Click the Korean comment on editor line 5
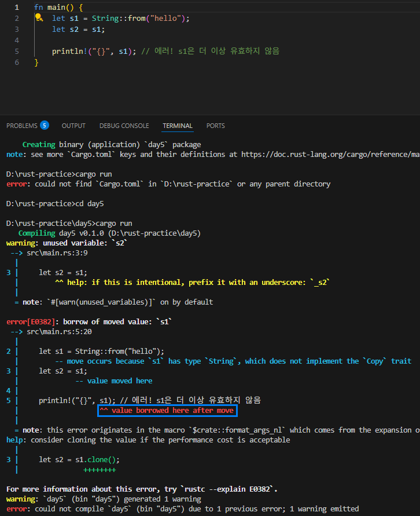 pyautogui.click(x=211, y=51)
